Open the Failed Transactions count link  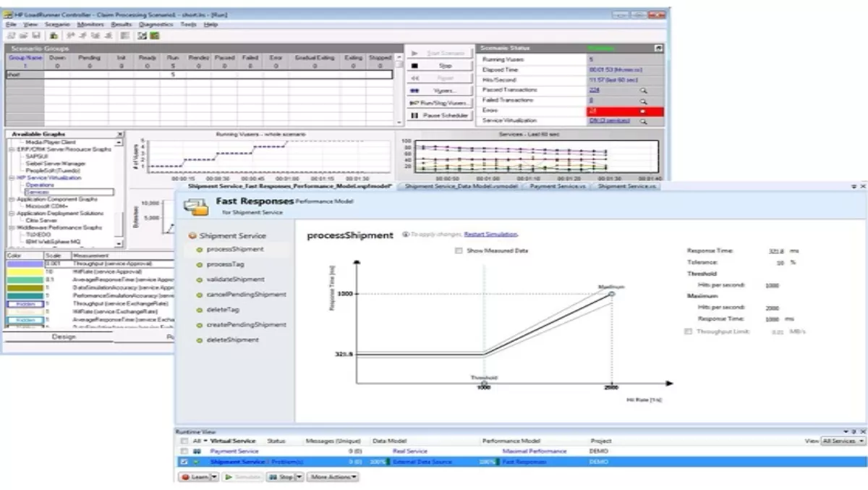(591, 101)
